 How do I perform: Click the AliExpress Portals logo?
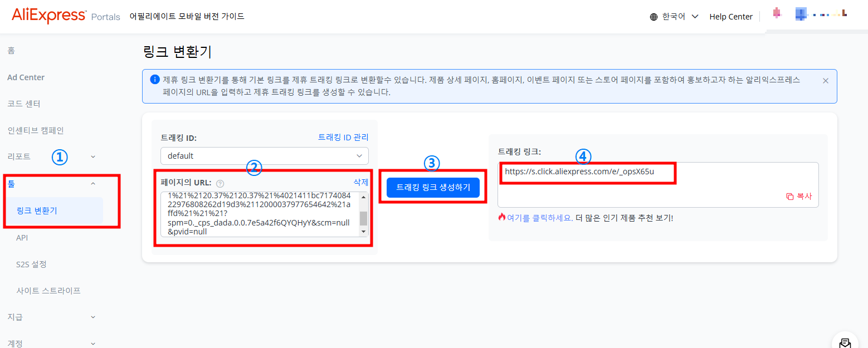(66, 16)
